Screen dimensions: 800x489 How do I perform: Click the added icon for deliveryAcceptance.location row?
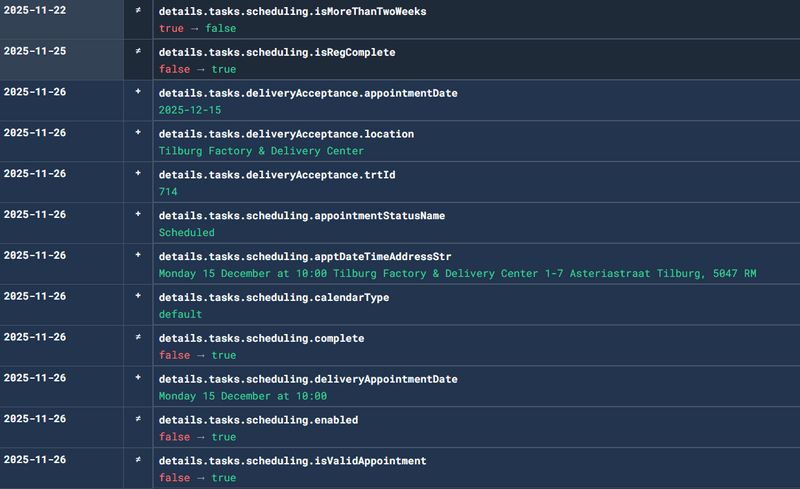138,133
